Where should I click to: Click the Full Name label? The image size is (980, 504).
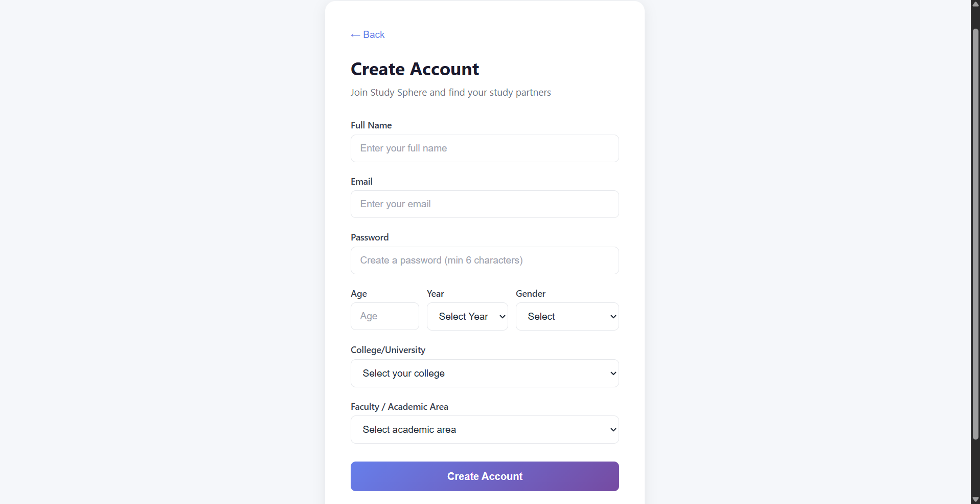tap(371, 125)
